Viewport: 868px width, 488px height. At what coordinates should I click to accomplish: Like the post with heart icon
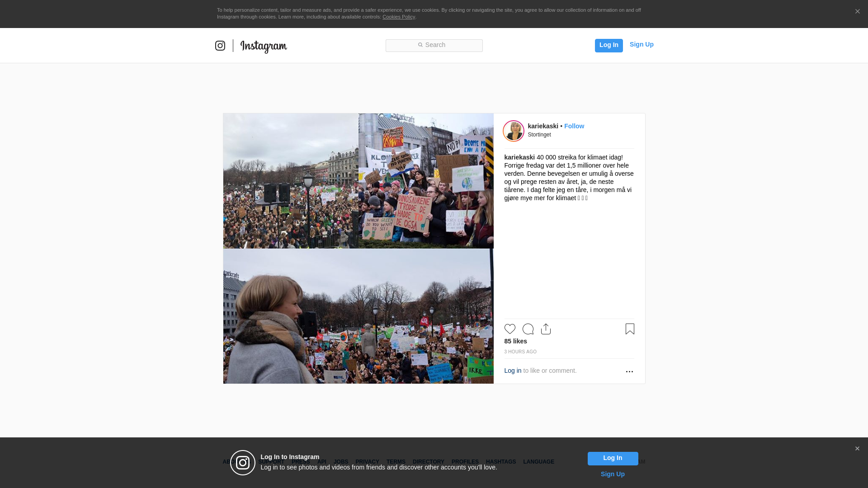(510, 329)
